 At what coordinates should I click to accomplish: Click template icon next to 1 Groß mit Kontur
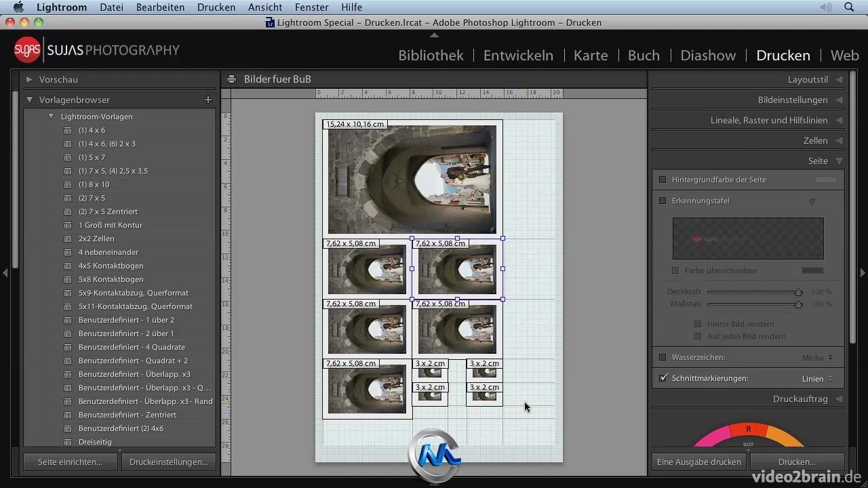pos(68,225)
